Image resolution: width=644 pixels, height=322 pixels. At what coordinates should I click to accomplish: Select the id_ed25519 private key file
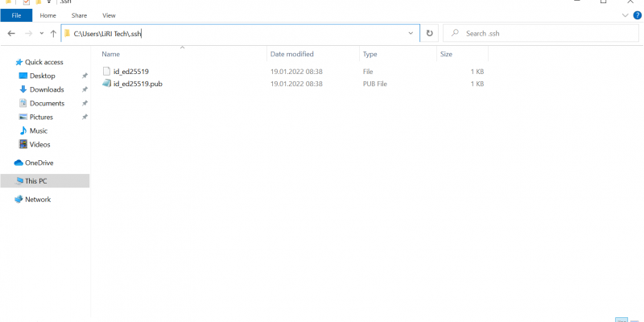coord(130,72)
